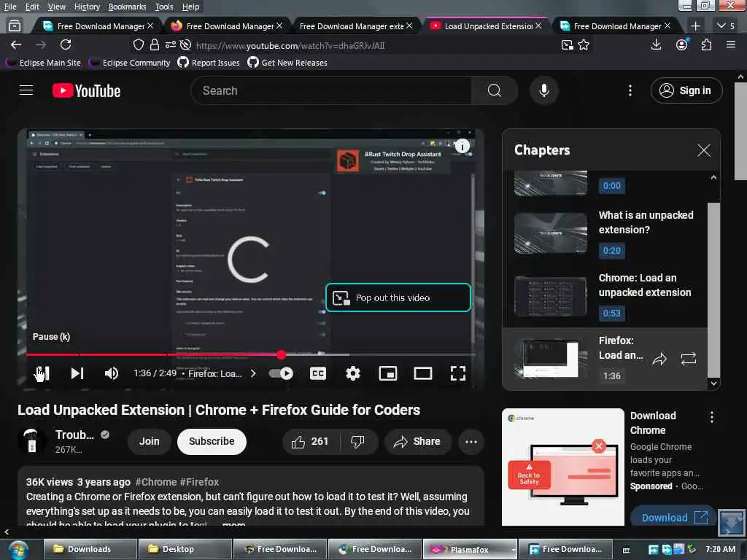The width and height of the screenshot is (747, 560).
Task: Click the picture-in-picture icon in the address bar
Action: click(567, 45)
